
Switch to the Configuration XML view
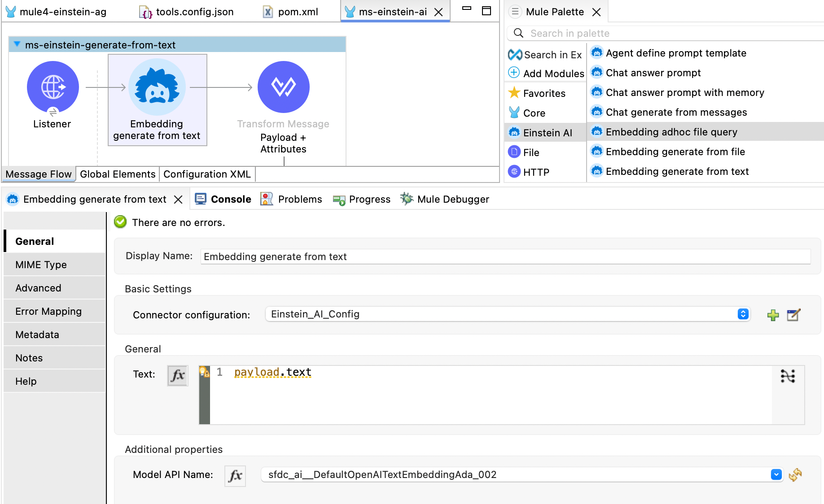point(207,174)
